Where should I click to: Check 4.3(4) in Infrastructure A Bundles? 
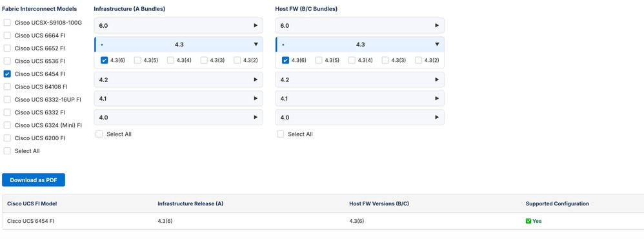point(170,61)
